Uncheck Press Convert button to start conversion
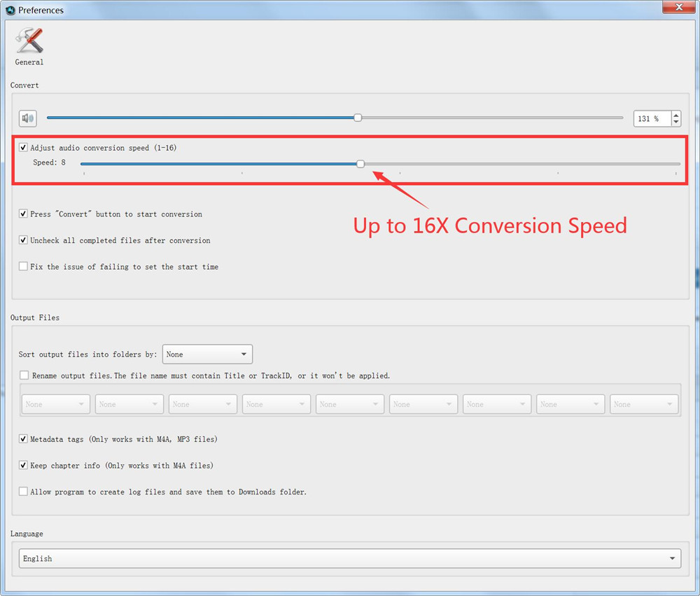Image resolution: width=700 pixels, height=596 pixels. coord(23,214)
